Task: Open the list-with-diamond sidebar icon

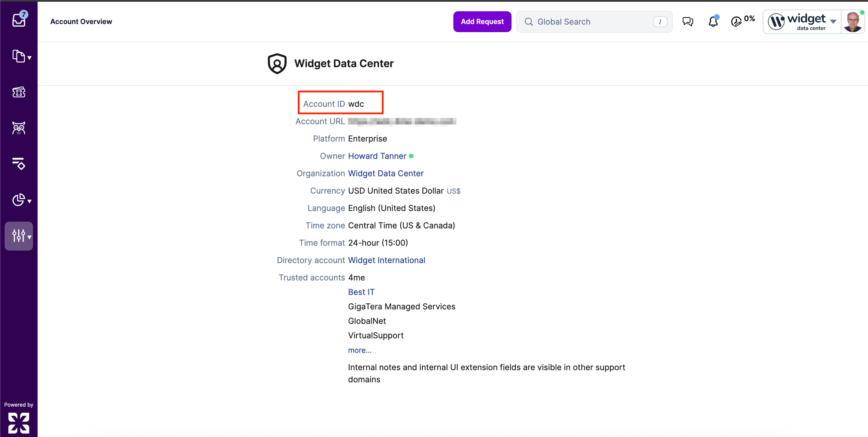Action: (19, 164)
